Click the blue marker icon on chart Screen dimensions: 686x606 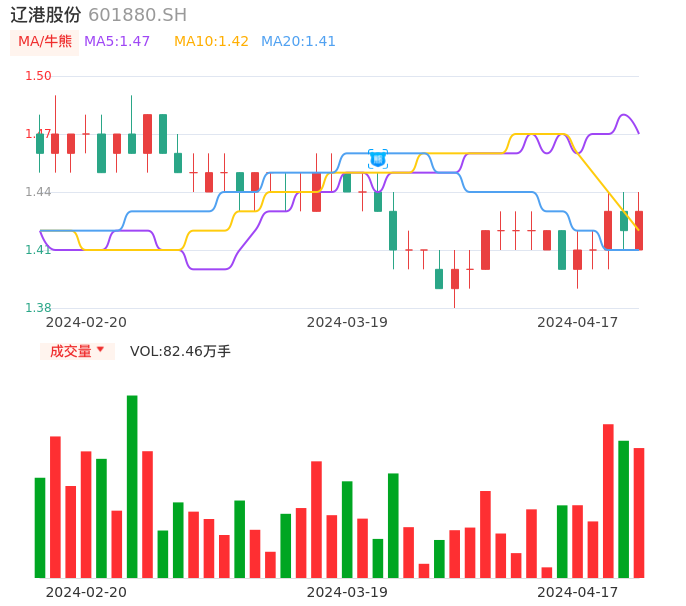pos(378,158)
